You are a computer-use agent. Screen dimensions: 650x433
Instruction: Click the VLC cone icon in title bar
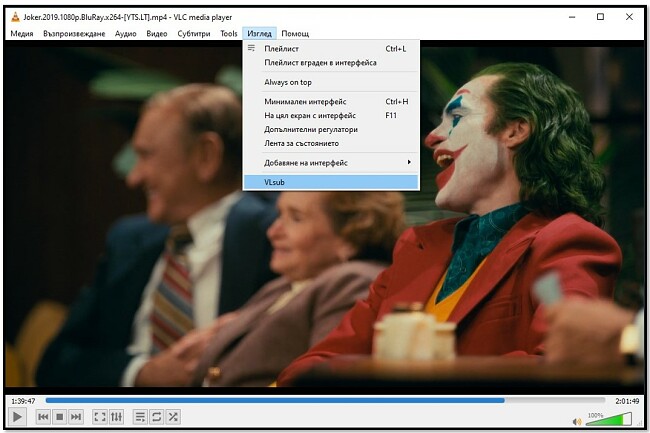pos(15,17)
